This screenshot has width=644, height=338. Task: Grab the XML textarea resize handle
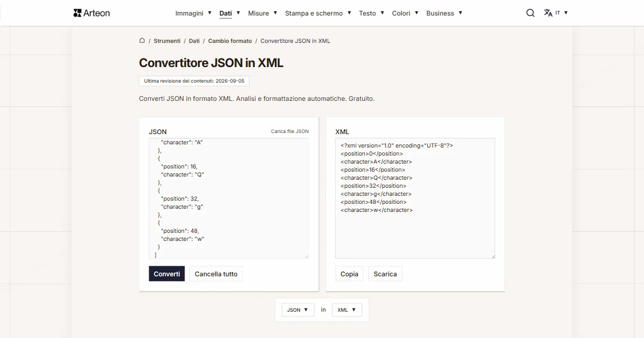pyautogui.click(x=493, y=256)
